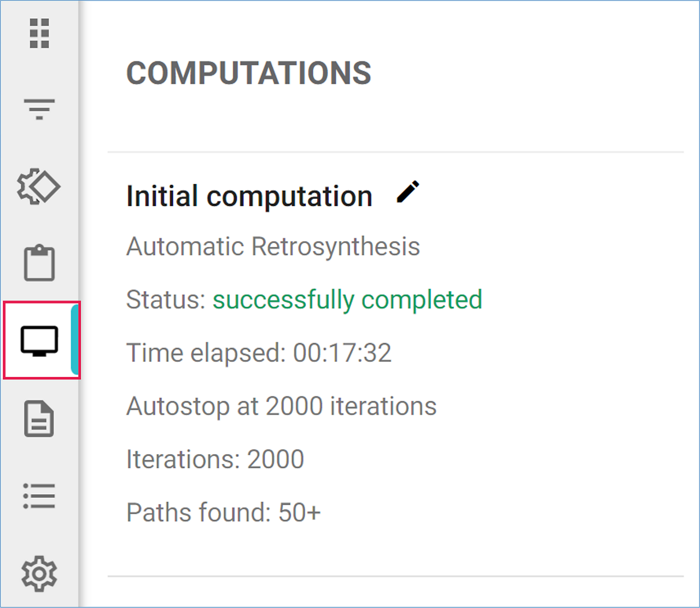
Task: Click the 'Iterations: 2000' line
Action: pyautogui.click(x=215, y=459)
